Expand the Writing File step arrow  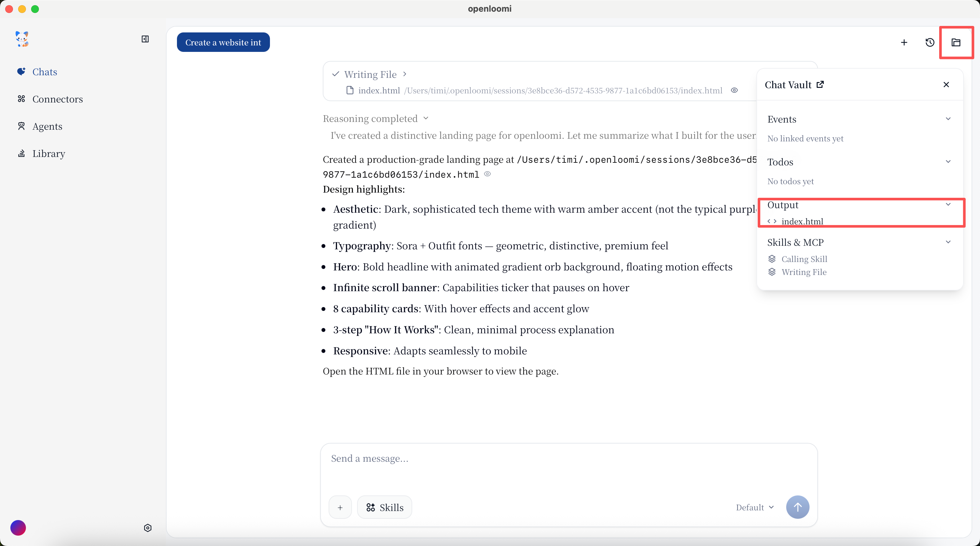tap(405, 74)
